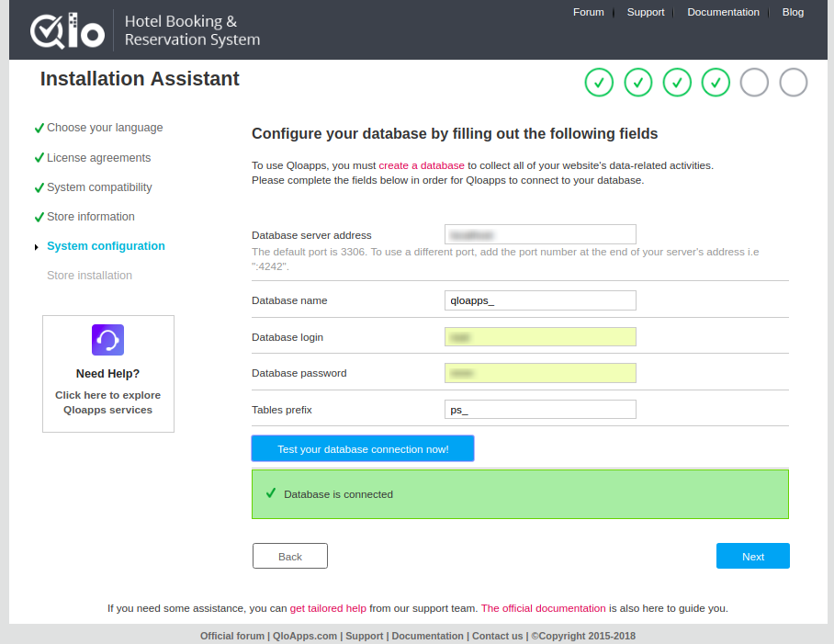Click the fourth green progress circle

(x=716, y=82)
